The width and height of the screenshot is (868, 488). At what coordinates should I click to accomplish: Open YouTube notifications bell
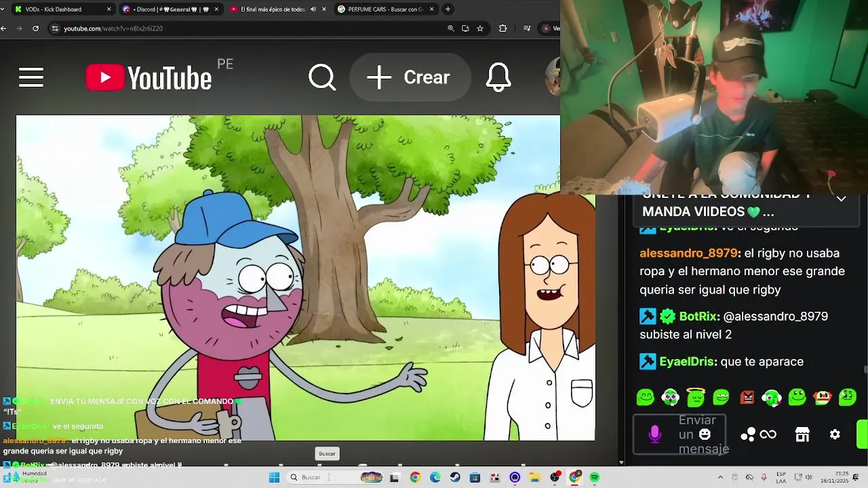click(498, 77)
